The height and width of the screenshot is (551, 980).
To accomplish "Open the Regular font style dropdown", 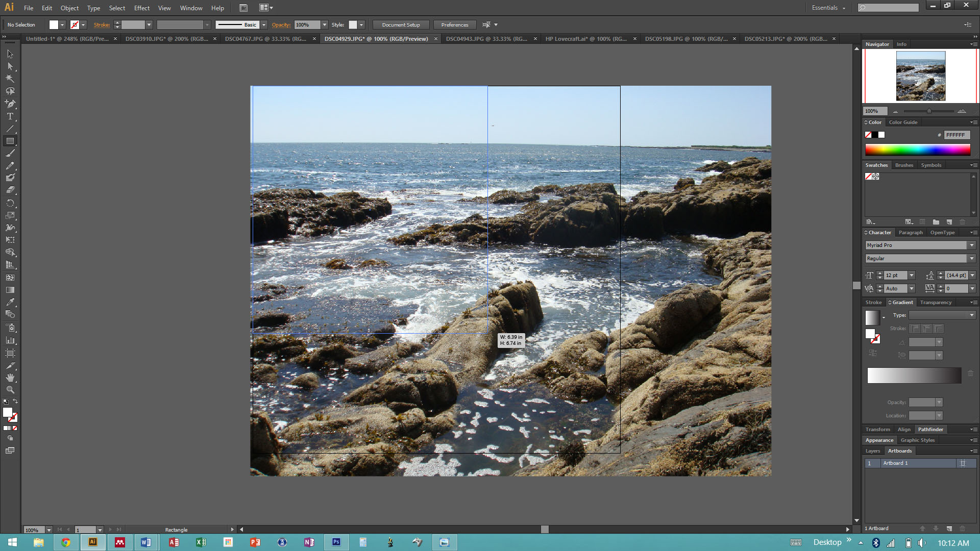I will [972, 259].
